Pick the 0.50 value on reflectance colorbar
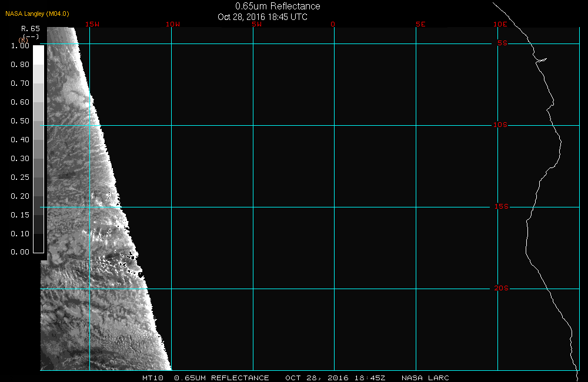This screenshot has height=382, width=588. coord(20,121)
